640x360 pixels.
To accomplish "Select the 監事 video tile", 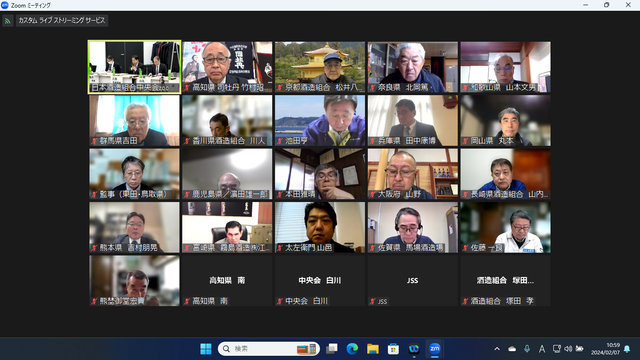I will click(134, 174).
